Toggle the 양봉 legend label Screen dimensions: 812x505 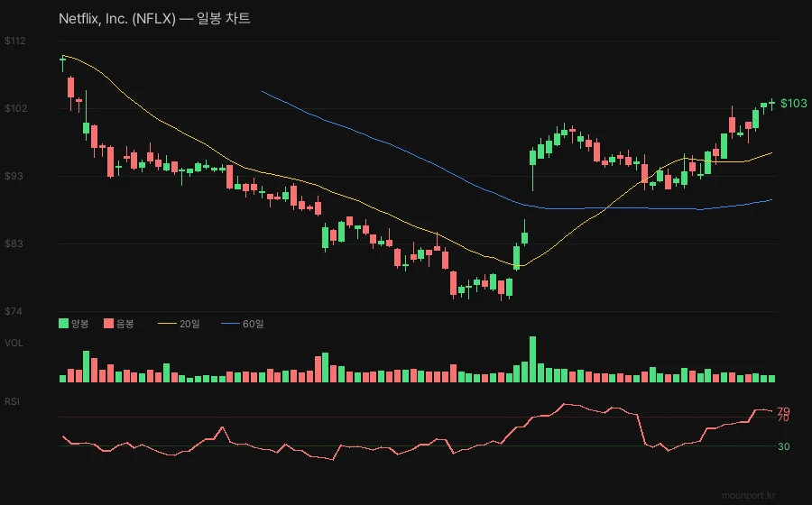click(x=81, y=323)
